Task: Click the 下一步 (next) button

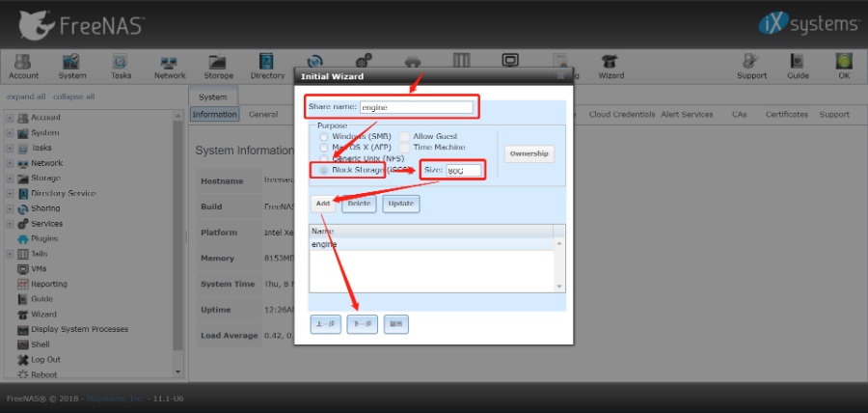Action: (362, 324)
